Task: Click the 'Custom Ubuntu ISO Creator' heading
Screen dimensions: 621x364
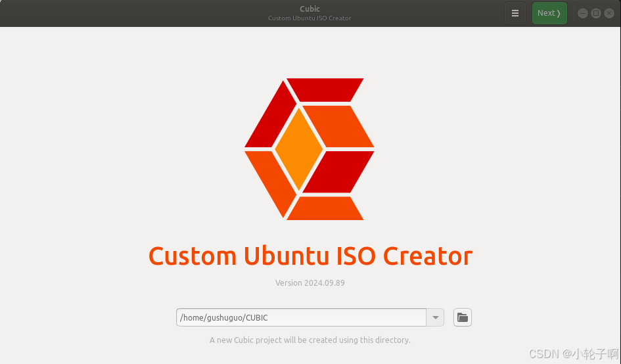Action: pos(310,256)
